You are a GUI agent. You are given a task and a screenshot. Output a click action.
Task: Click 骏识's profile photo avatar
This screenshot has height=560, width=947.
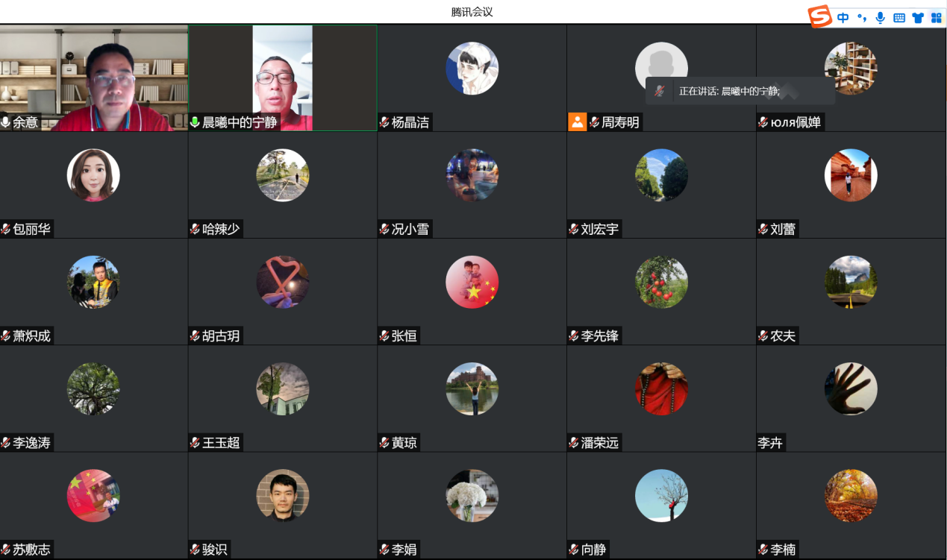tap(282, 495)
